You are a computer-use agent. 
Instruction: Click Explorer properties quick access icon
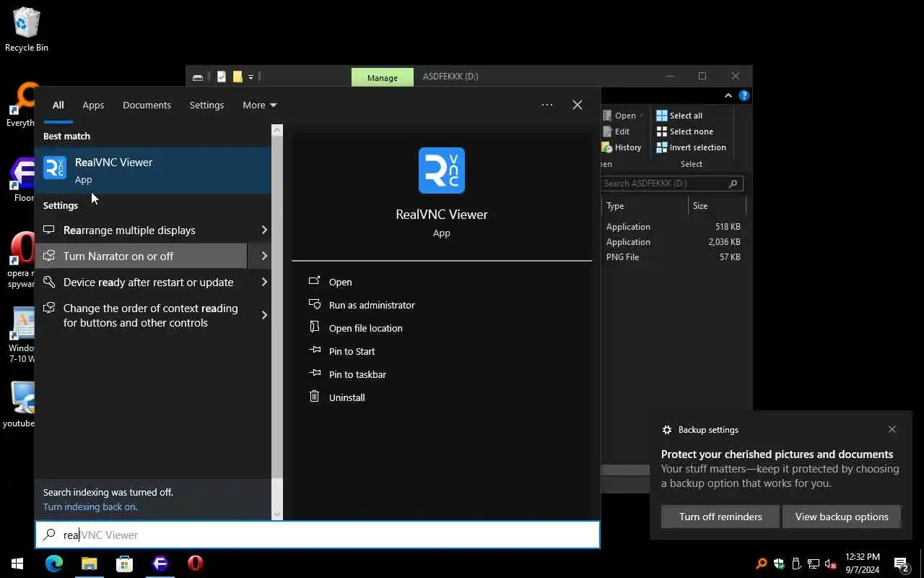pos(222,77)
